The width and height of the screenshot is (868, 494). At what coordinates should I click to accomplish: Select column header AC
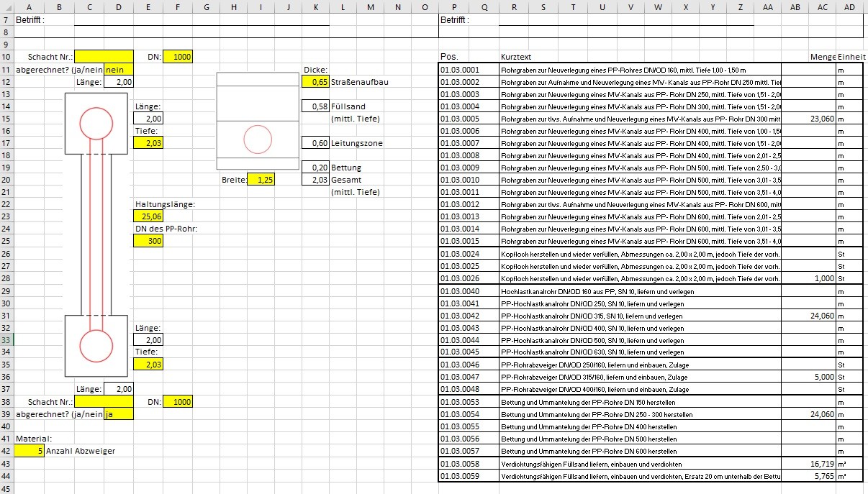[822, 6]
